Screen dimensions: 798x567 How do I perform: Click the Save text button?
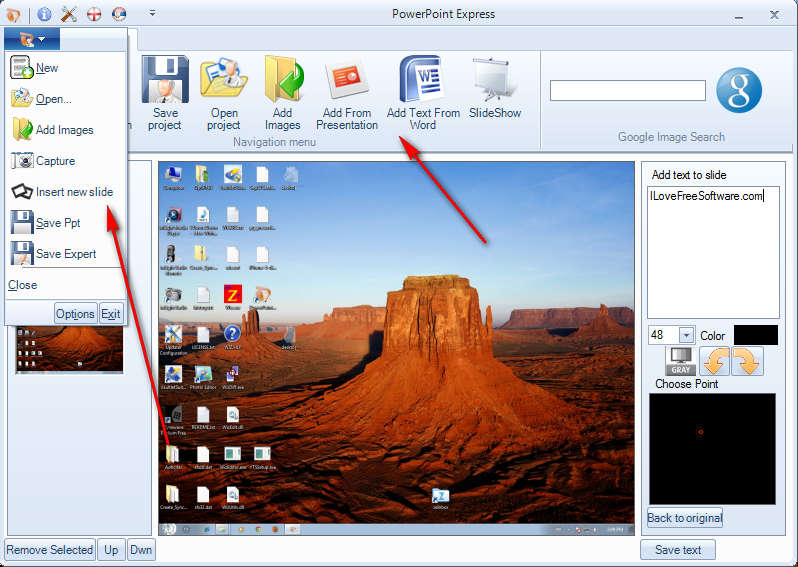point(678,550)
